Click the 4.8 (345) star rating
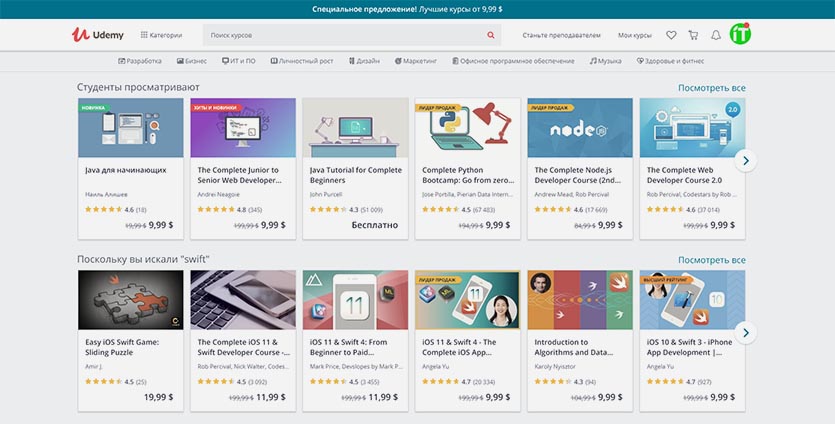Image resolution: width=835 pixels, height=424 pixels. [x=230, y=210]
